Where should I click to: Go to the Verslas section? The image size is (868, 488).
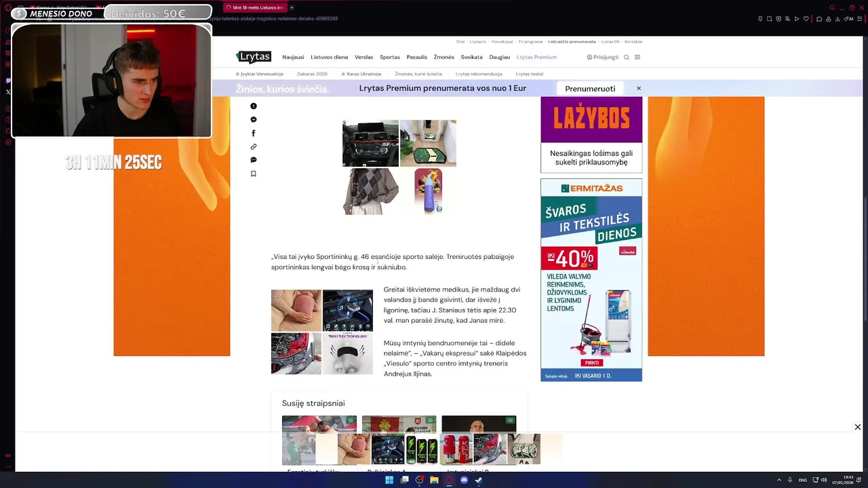tap(364, 57)
